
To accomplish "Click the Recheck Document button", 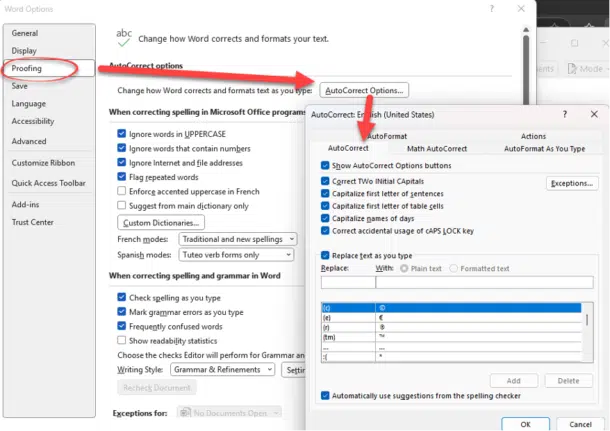I will click(157, 387).
